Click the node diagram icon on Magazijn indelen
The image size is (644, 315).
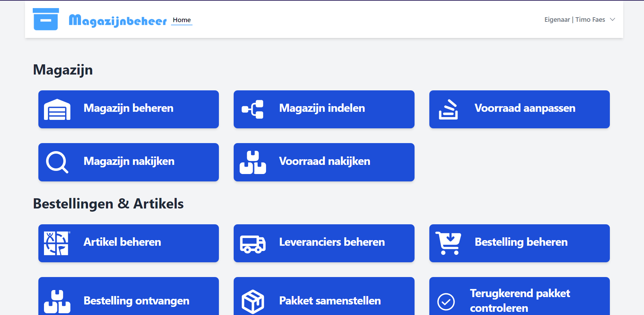pos(253,109)
